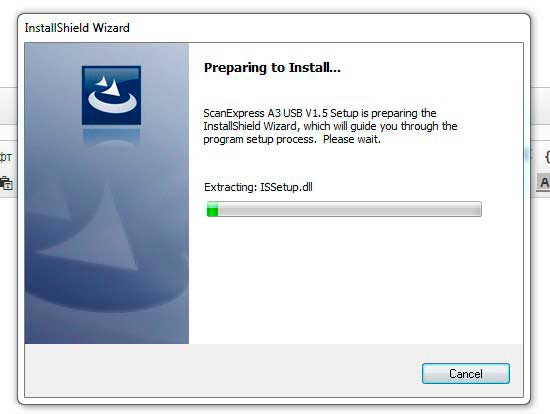This screenshot has height=414, width=550.
Task: Click the font color A icon
Action: tap(544, 182)
